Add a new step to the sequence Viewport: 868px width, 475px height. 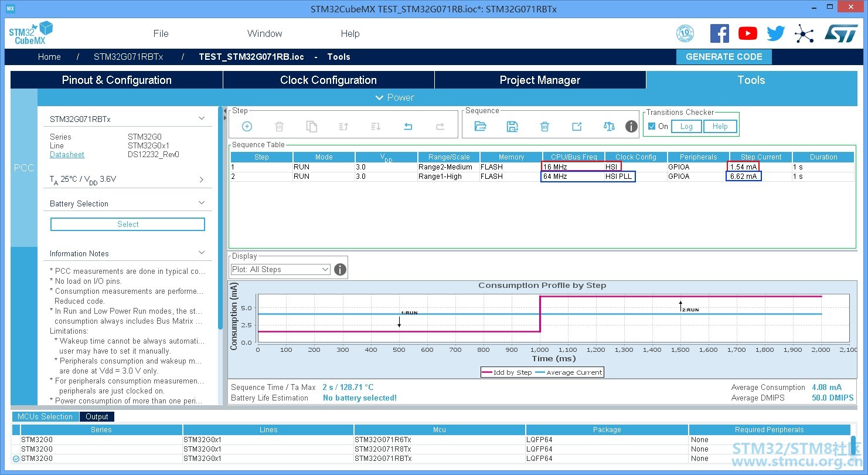point(247,126)
